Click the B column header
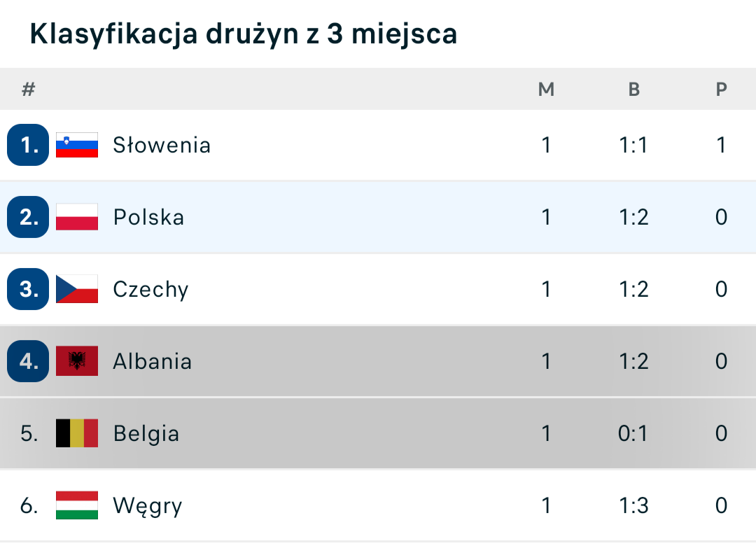Screen dimensions: 756x553 coord(634,89)
